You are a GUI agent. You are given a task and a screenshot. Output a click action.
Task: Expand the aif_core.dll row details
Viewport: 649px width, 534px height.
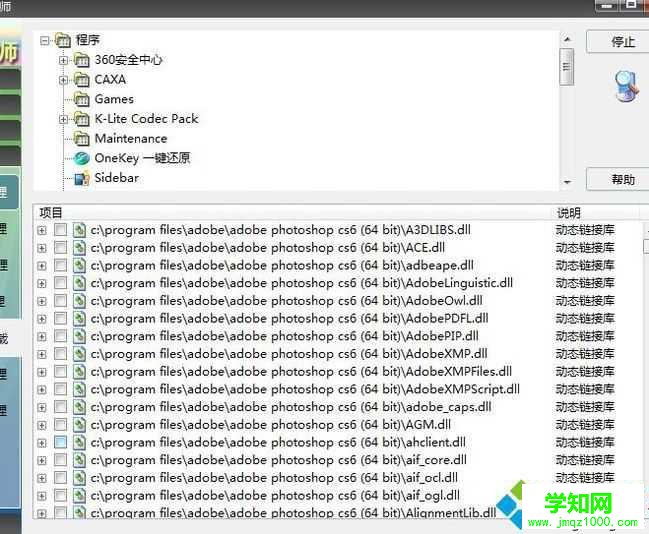coord(42,461)
